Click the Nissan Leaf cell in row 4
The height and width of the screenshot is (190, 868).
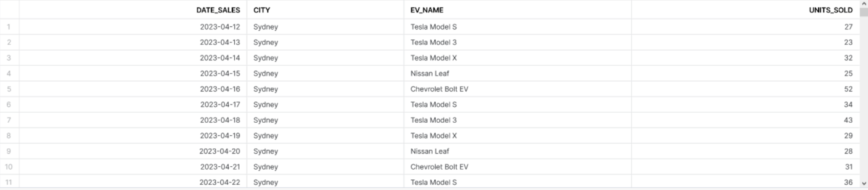point(517,73)
